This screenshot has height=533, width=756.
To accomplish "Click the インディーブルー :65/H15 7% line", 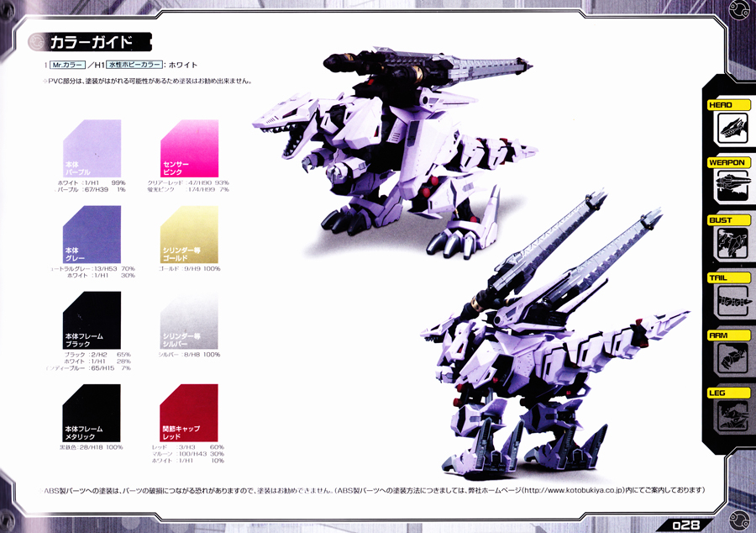I will click(89, 368).
